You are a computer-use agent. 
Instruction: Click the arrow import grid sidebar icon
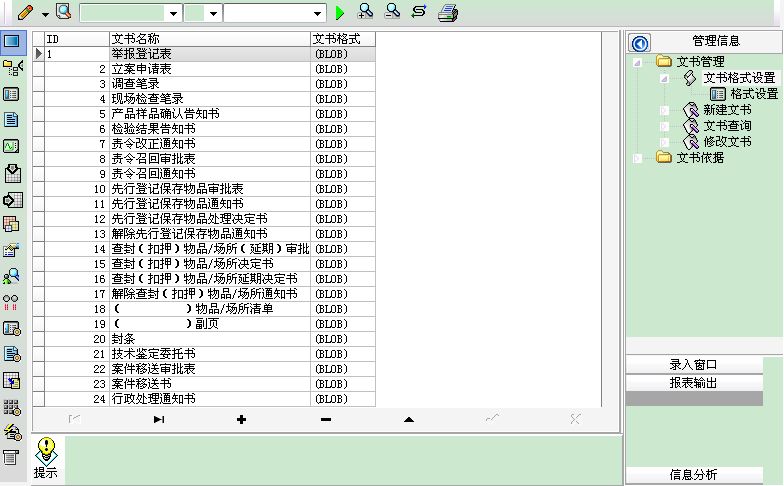click(12, 200)
